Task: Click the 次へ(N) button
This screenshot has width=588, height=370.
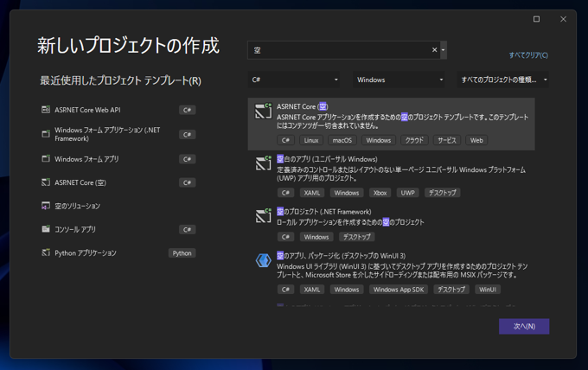Action: (x=524, y=326)
